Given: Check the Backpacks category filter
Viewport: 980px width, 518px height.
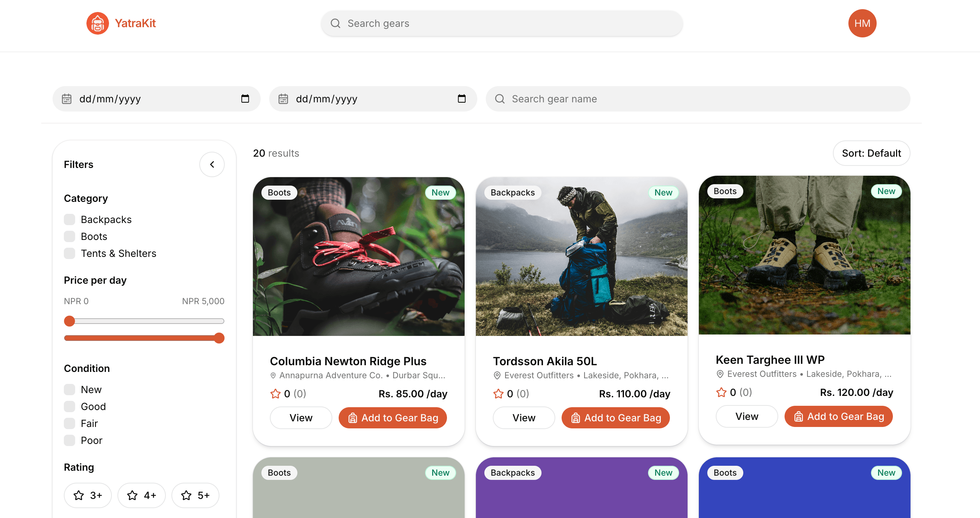Looking at the screenshot, I should (x=69, y=219).
